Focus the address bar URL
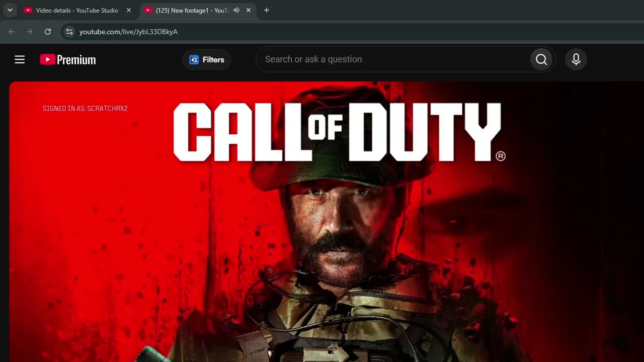The width and height of the screenshot is (644, 362). tap(128, 32)
